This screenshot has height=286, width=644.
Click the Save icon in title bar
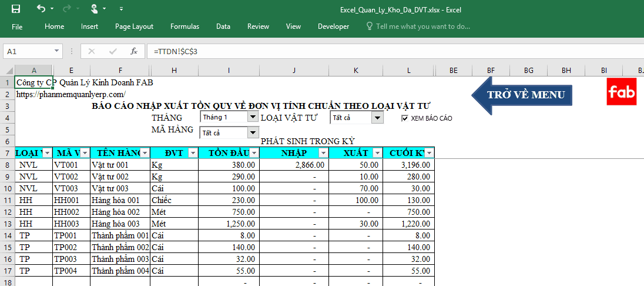coord(16,9)
